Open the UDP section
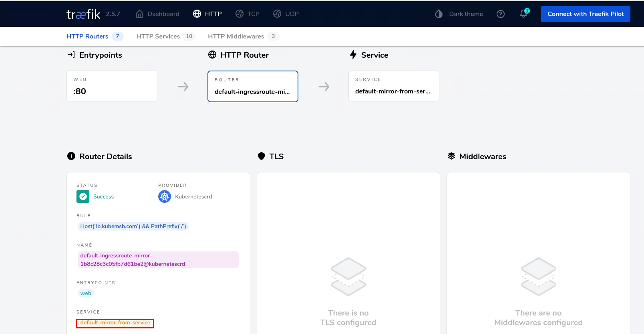This screenshot has width=644, height=334. click(x=286, y=14)
